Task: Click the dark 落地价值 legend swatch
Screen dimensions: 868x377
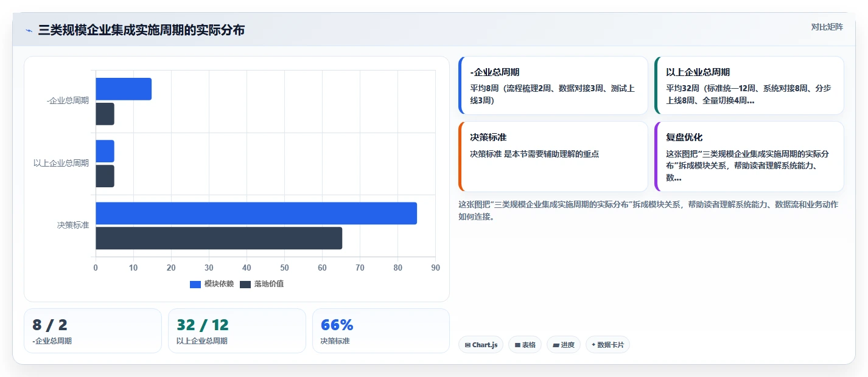Action: click(x=245, y=285)
